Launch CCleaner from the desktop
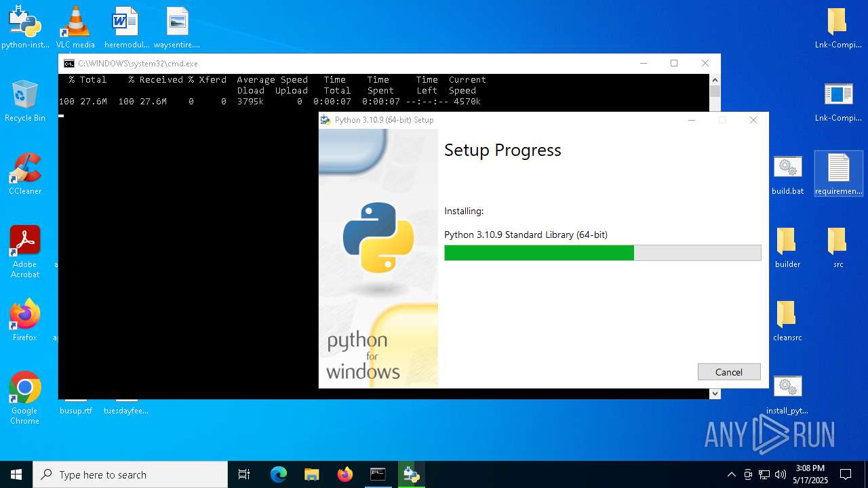868x488 pixels. [x=25, y=174]
